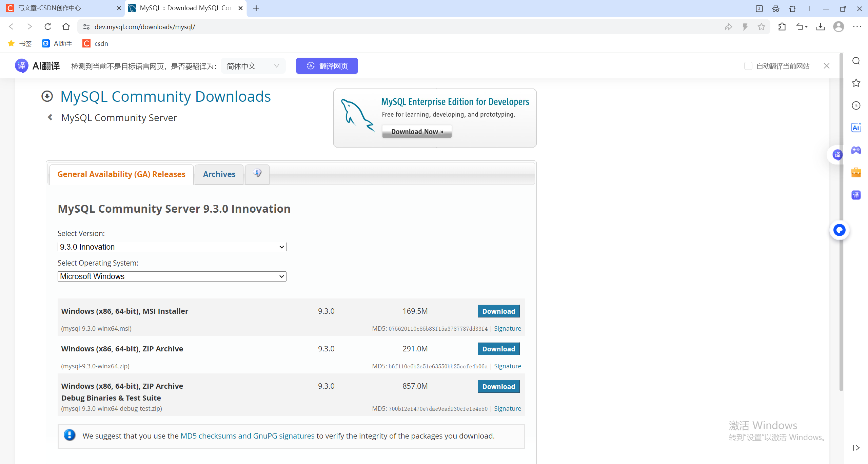Open the extensions puzzle icon

(782, 27)
